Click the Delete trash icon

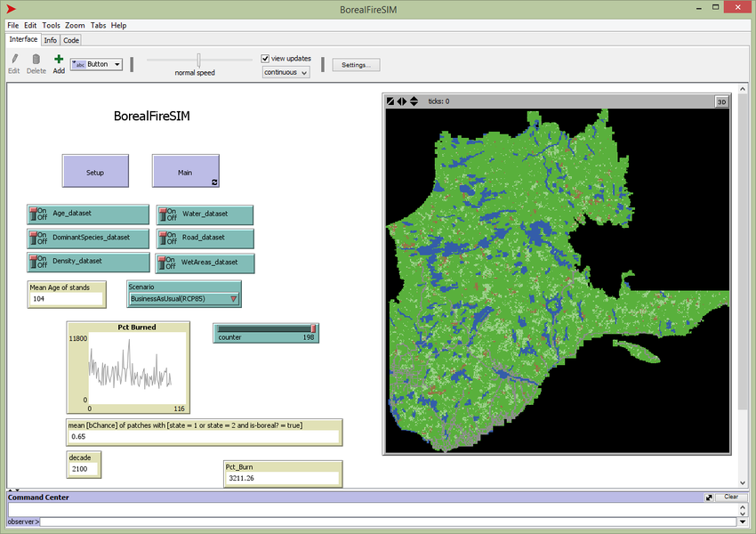tap(36, 60)
